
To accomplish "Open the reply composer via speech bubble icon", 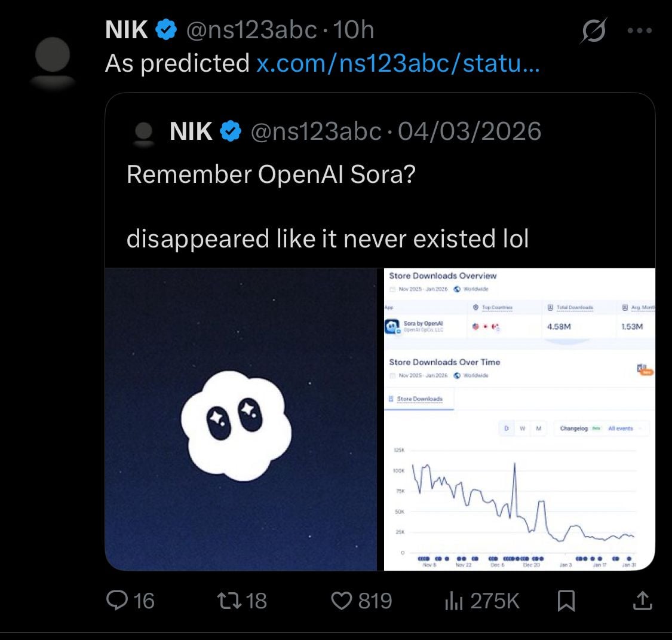I will (x=117, y=602).
